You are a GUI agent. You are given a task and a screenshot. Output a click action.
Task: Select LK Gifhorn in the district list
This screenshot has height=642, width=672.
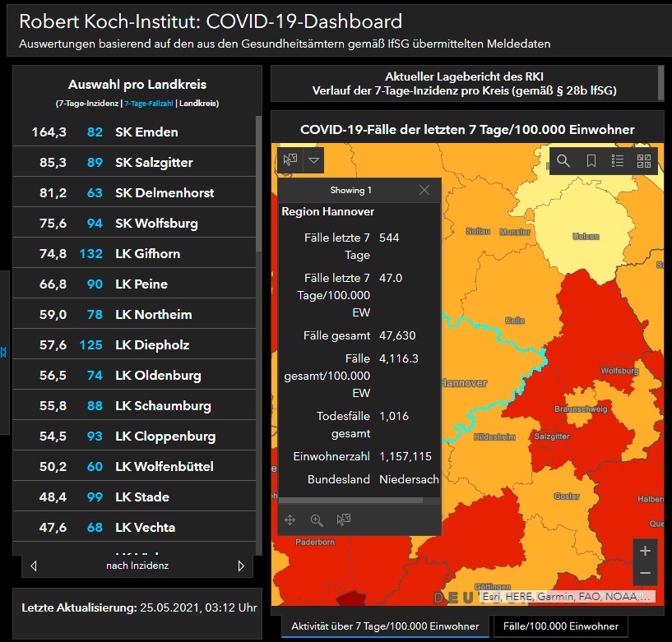click(134, 253)
